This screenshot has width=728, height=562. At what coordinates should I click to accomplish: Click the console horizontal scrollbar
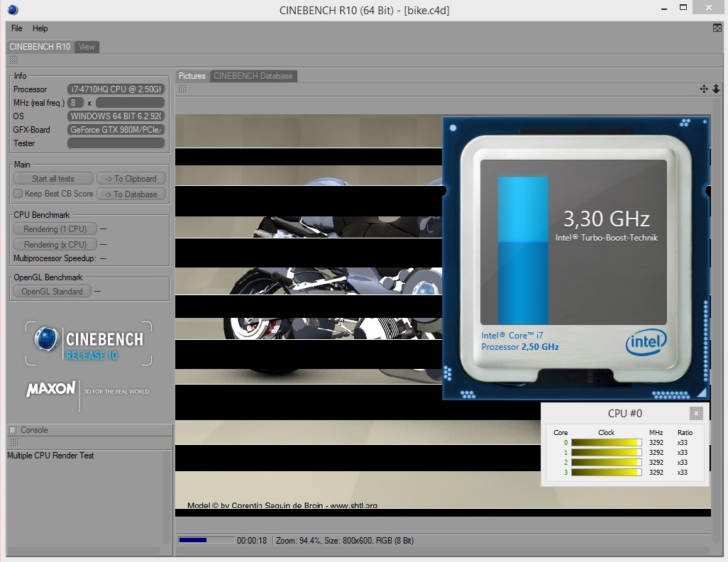[84, 551]
